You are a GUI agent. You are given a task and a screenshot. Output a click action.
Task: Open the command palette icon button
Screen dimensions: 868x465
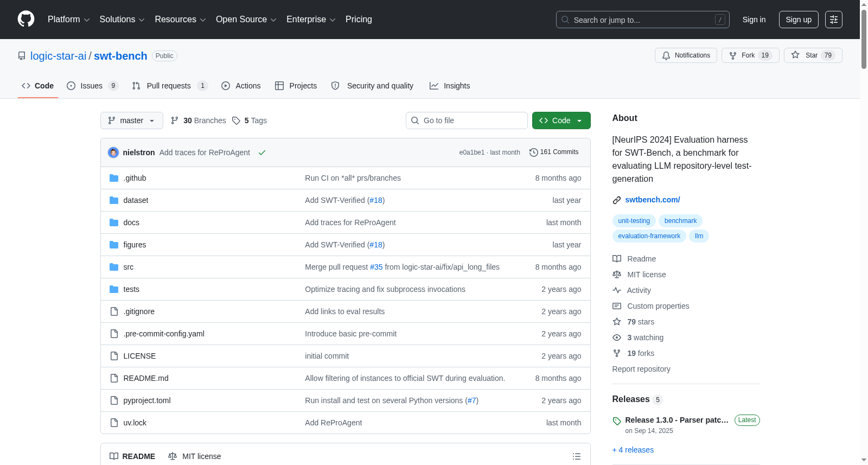click(834, 20)
